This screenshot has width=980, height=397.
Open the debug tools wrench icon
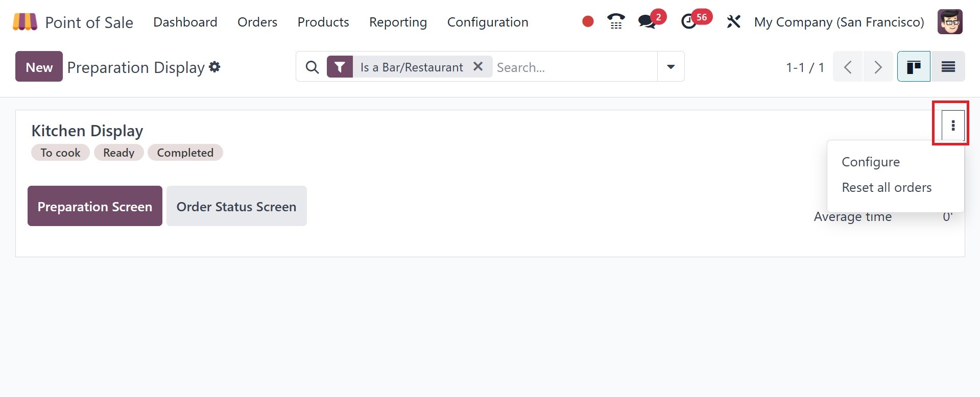733,21
